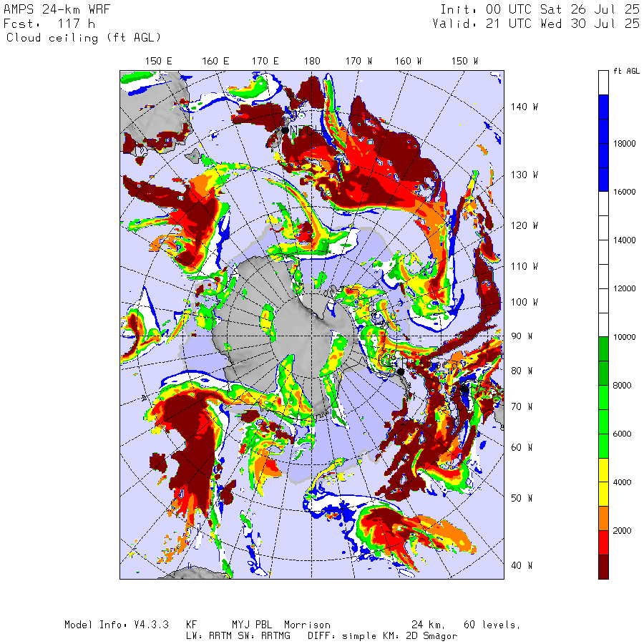The height and width of the screenshot is (644, 644).
Task: Click the 'LW: RRTM SW: RRTMG' radiation text
Action: coord(238,636)
